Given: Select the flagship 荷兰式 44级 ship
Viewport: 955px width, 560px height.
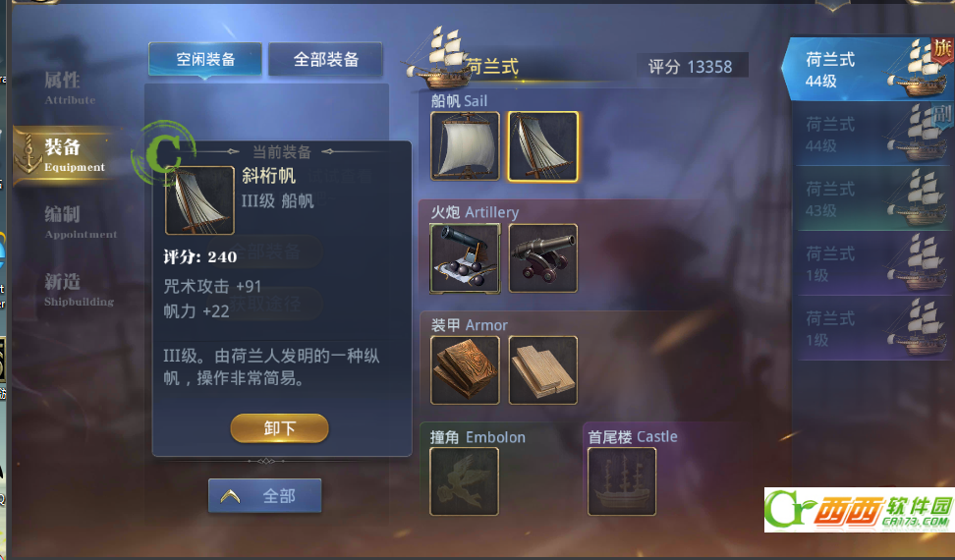Looking at the screenshot, I should (x=870, y=70).
